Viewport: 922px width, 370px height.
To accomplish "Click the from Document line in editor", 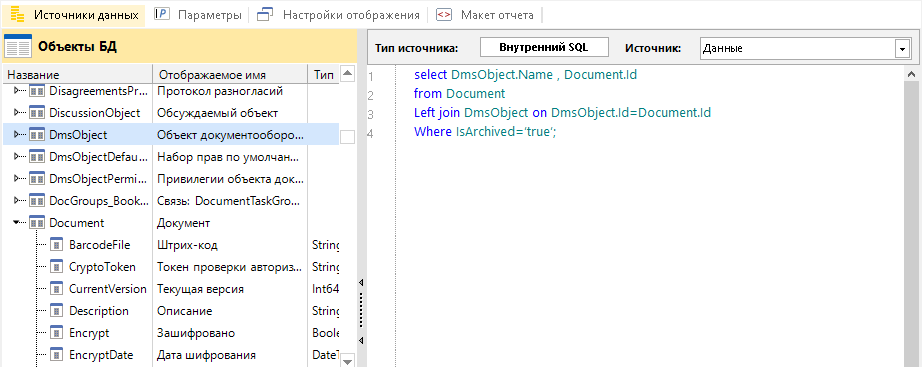I will coord(459,94).
